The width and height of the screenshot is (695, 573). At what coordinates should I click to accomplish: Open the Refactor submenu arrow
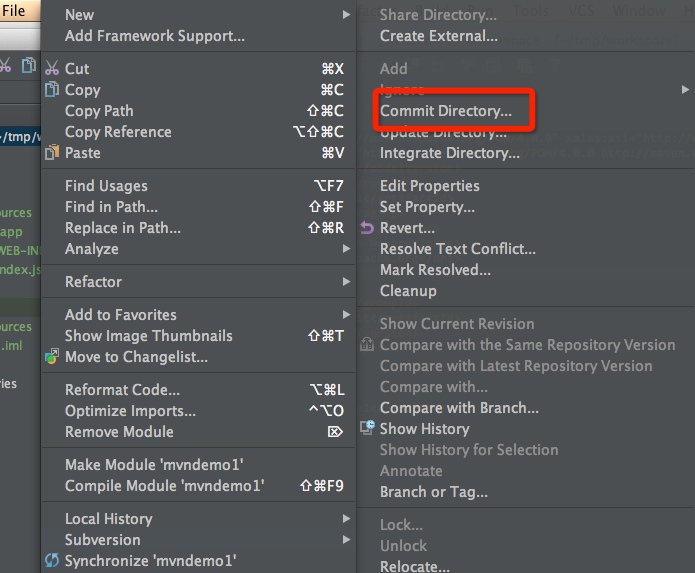tap(346, 282)
